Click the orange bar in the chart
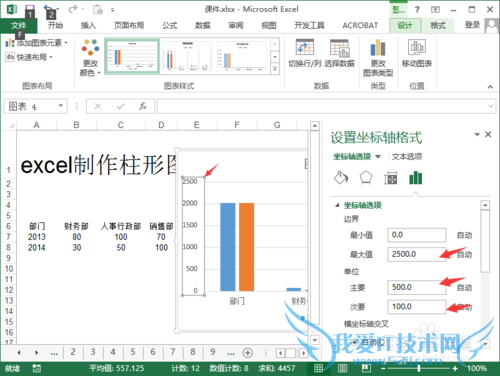The width and height of the screenshot is (500, 376). point(246,247)
